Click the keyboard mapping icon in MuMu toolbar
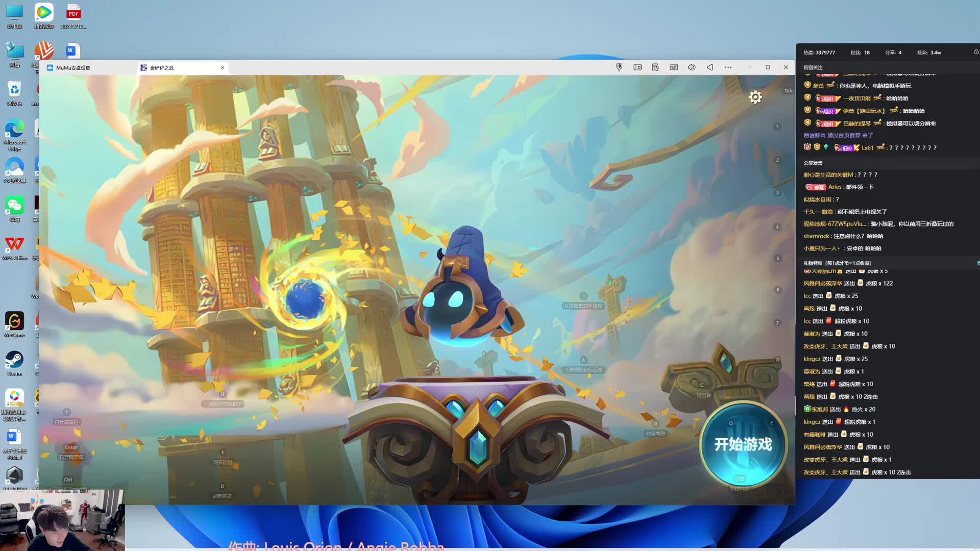 pyautogui.click(x=674, y=67)
